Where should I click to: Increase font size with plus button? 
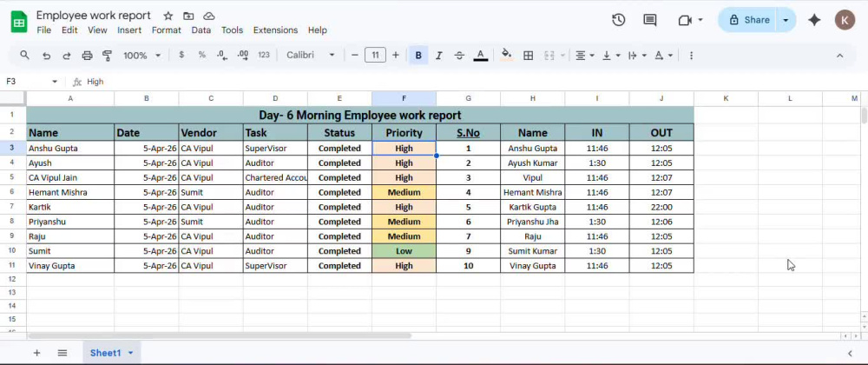(395, 55)
